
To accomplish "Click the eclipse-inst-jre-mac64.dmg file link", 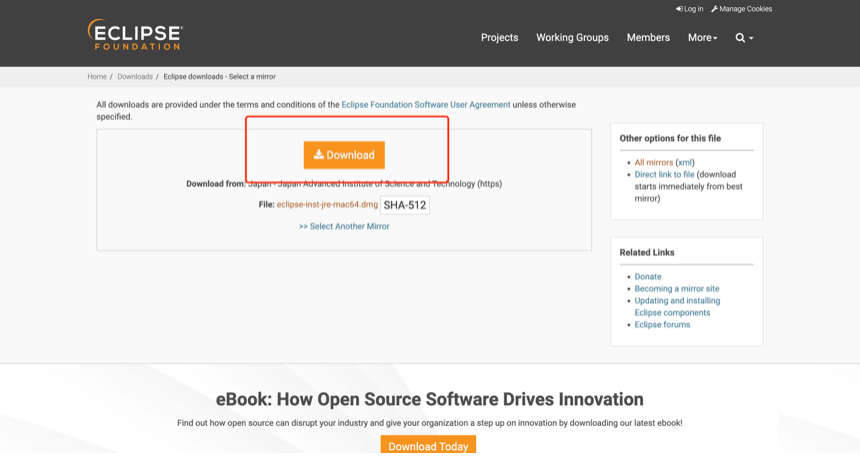I will (327, 205).
